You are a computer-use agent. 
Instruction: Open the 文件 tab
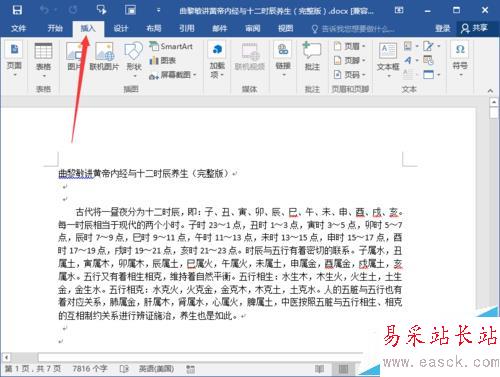point(18,28)
